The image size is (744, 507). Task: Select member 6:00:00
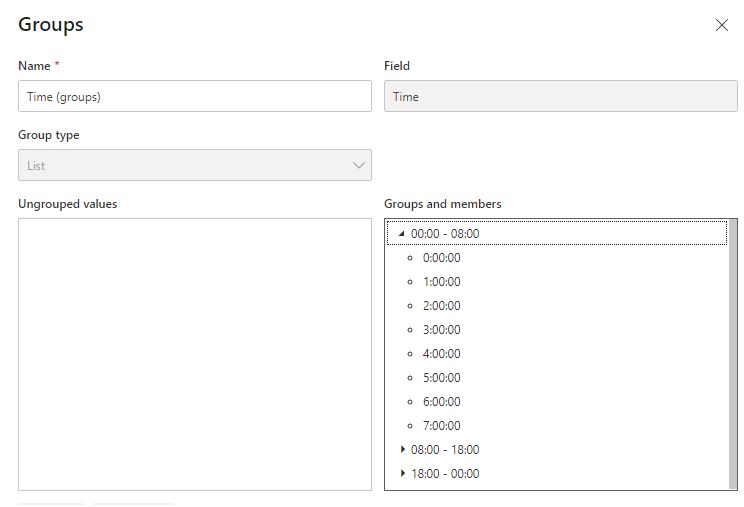click(441, 402)
